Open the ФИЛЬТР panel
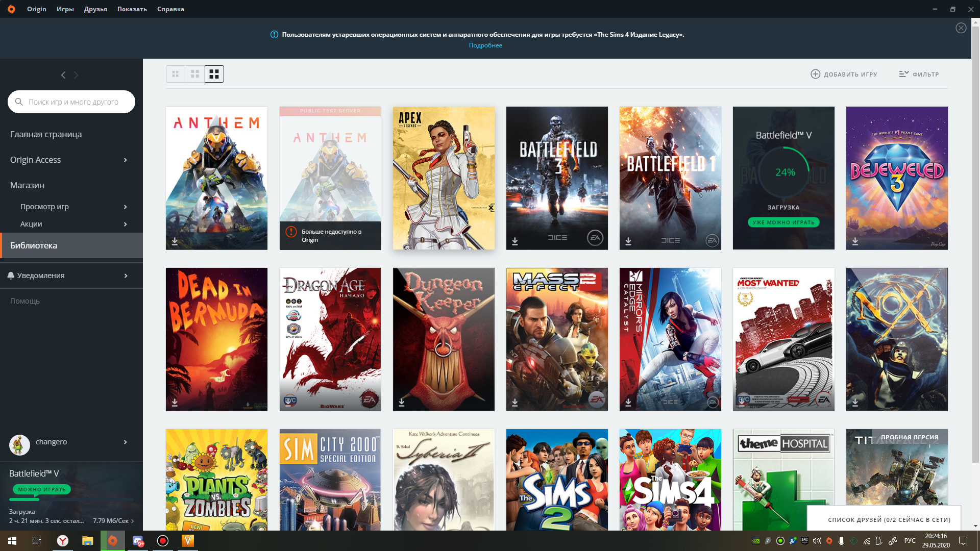The width and height of the screenshot is (980, 551). 919,74
